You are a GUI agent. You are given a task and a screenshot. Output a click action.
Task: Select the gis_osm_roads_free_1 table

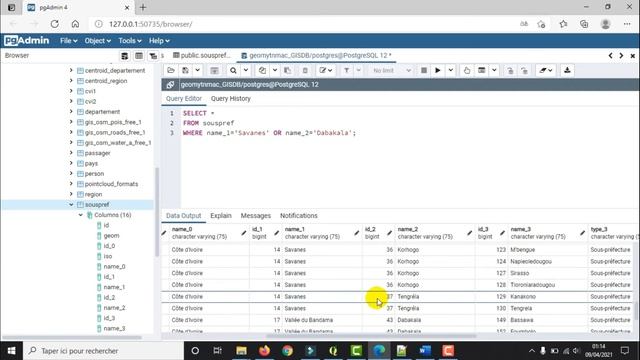115,132
